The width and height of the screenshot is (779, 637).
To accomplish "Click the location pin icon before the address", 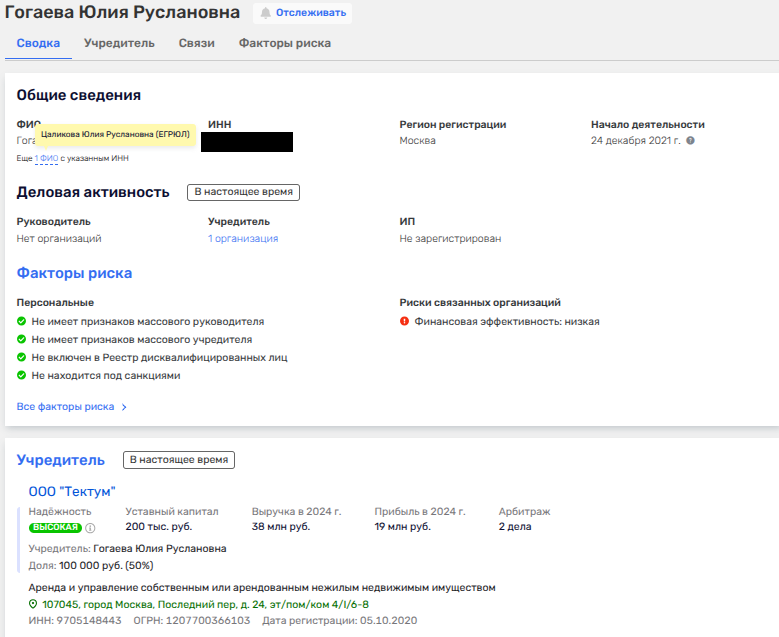I will [32, 605].
